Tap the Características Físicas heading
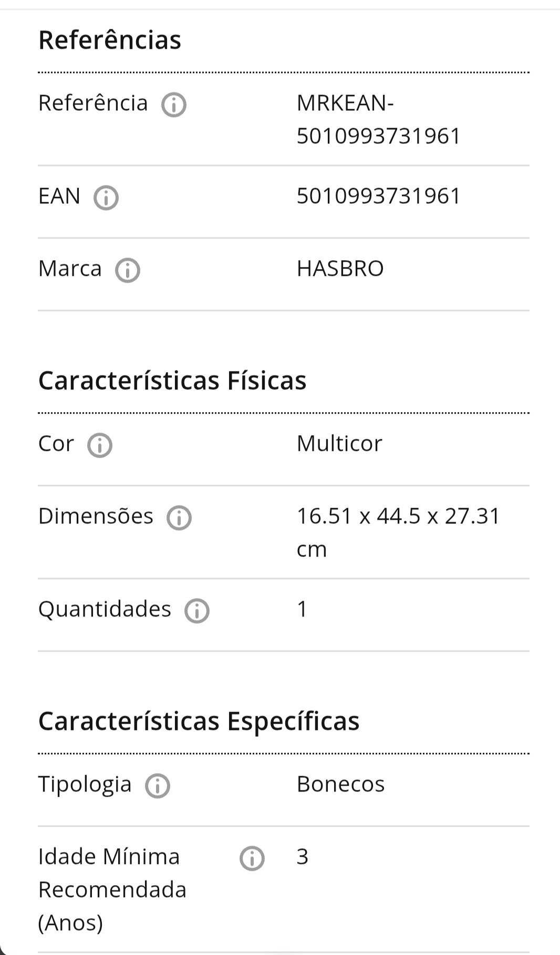Screen dimensions: 560x955 pyautogui.click(x=172, y=381)
